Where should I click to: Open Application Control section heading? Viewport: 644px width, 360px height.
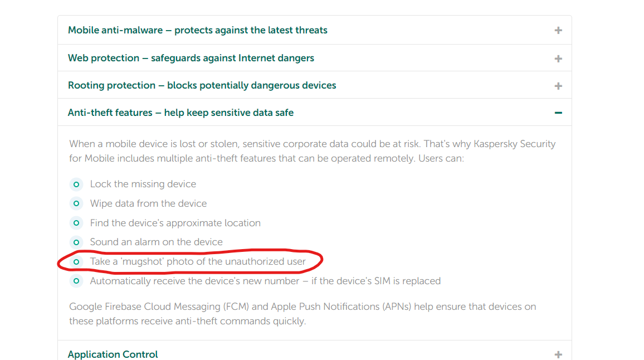(x=113, y=354)
